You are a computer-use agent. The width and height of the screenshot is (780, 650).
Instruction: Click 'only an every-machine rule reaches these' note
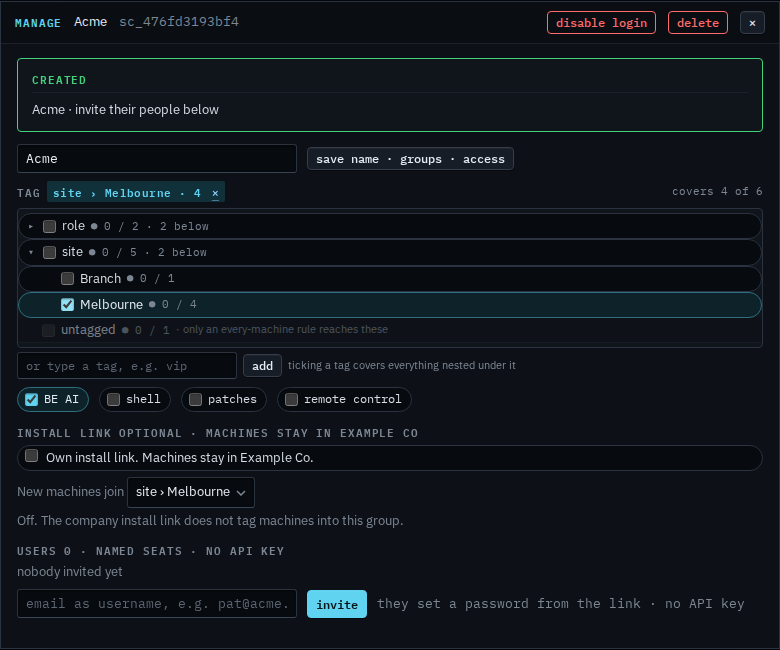pyautogui.click(x=285, y=329)
